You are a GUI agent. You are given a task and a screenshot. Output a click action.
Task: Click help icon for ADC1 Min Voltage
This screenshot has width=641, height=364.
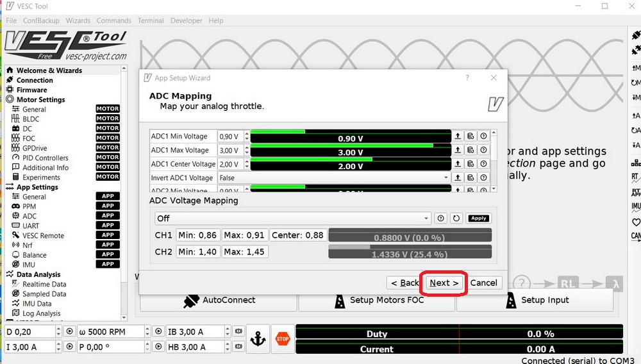pyautogui.click(x=483, y=136)
